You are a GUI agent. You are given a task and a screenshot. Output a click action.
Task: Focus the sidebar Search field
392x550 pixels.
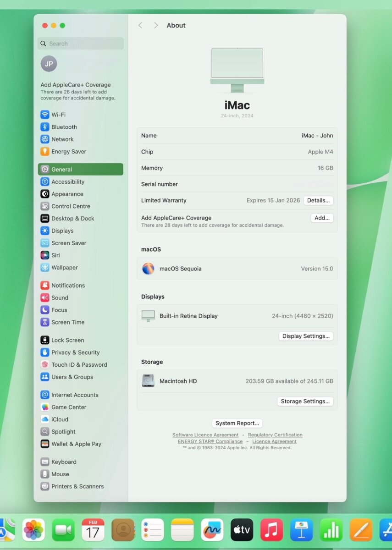pyautogui.click(x=81, y=44)
